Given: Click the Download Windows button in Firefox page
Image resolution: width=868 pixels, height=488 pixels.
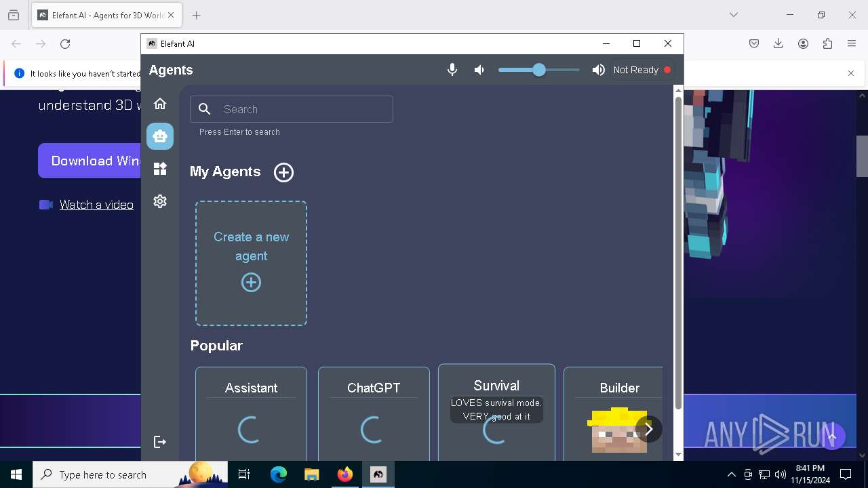Looking at the screenshot, I should pos(90,161).
